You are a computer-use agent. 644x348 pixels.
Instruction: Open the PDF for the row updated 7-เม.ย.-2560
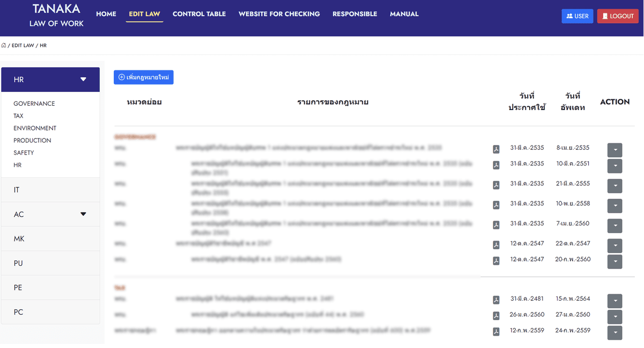(496, 225)
